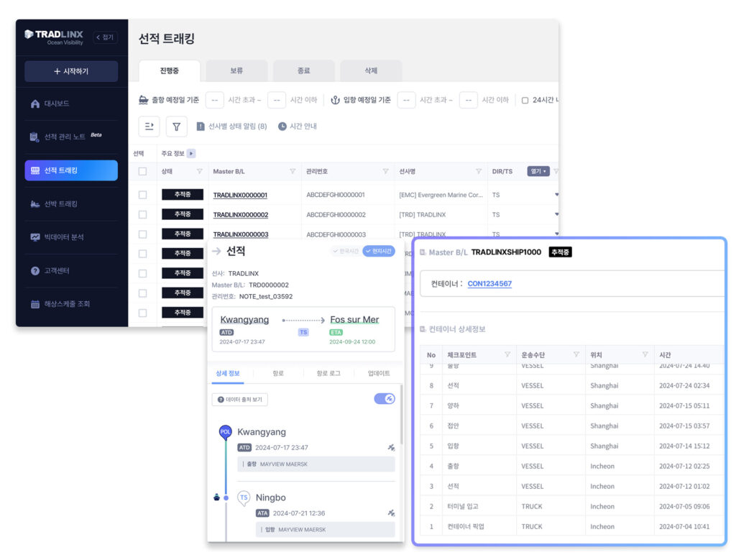Switch to 항로 로그 tab
Screen dimensions: 736x560
328,374
